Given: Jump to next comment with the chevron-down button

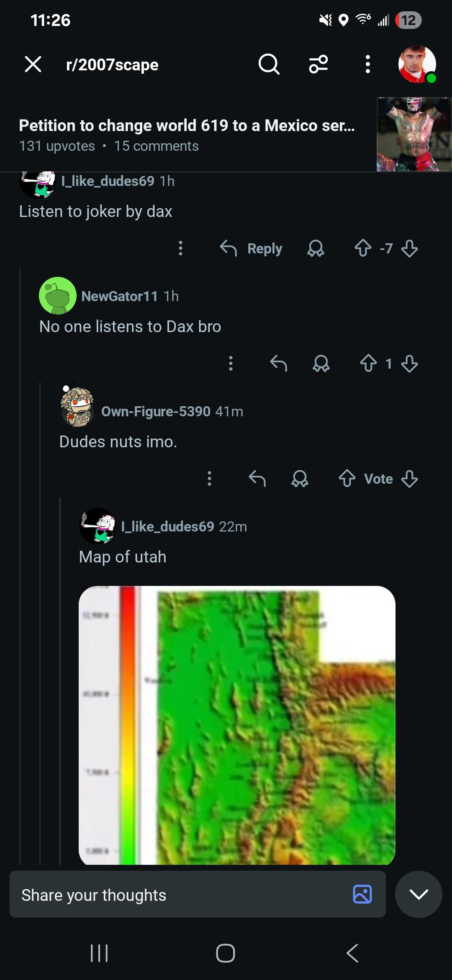Looking at the screenshot, I should 419,894.
